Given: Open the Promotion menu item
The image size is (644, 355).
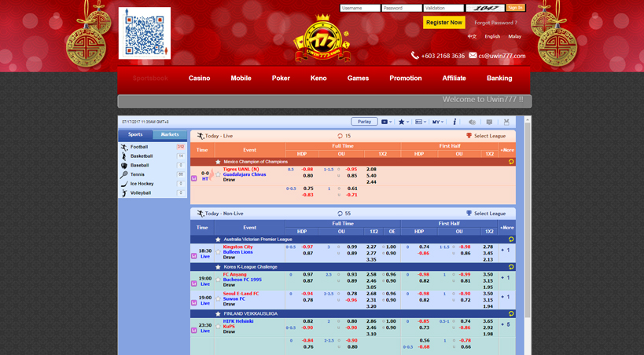Looking at the screenshot, I should coord(406,78).
